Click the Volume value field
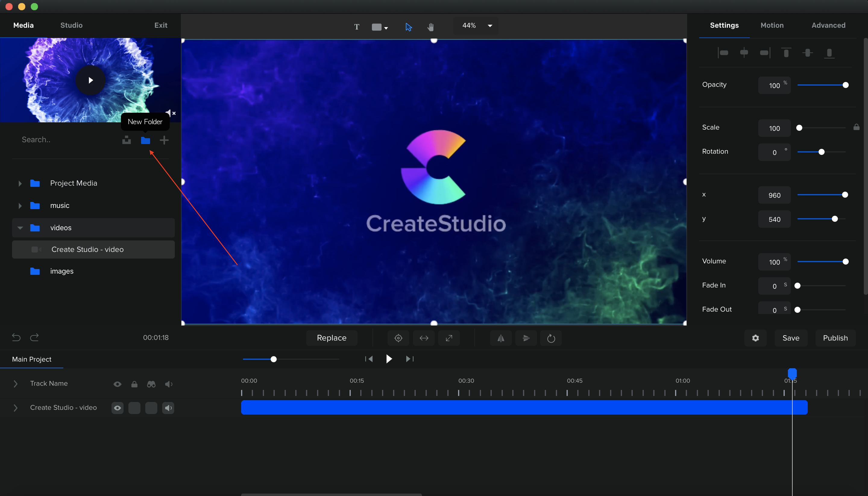The height and width of the screenshot is (496, 868). [x=774, y=262]
